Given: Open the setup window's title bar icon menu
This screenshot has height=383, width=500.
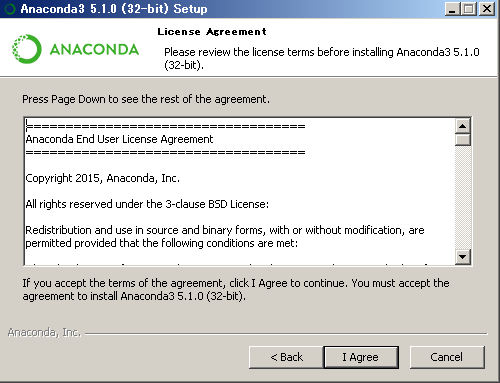Looking at the screenshot, I should click(10, 9).
